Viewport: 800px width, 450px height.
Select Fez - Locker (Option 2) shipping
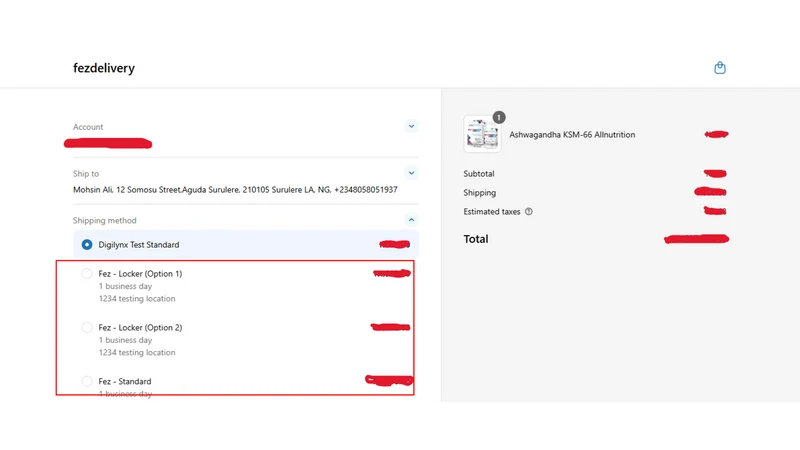[x=87, y=328]
